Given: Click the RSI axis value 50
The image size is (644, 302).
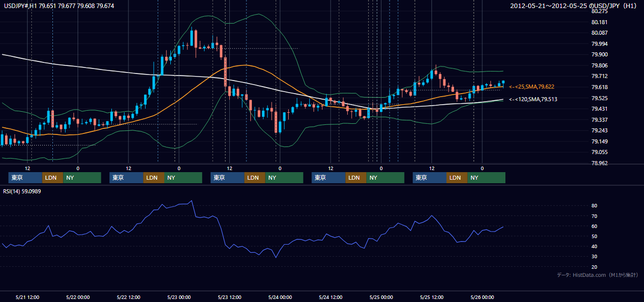Looking at the screenshot, I should pos(595,236).
